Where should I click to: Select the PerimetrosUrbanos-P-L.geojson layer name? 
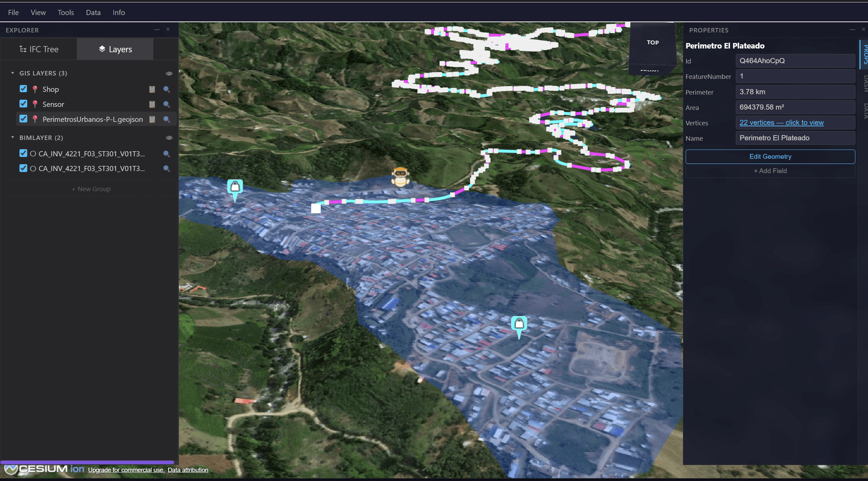point(93,119)
